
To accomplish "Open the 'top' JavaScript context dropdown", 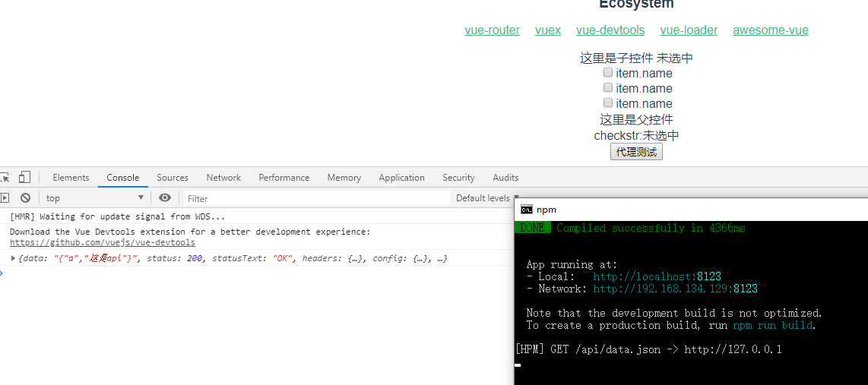I will pyautogui.click(x=94, y=198).
